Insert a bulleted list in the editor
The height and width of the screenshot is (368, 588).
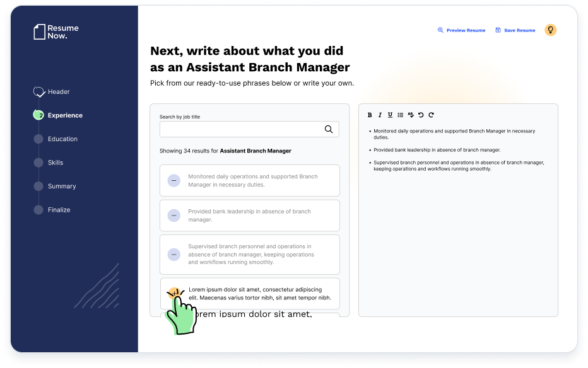(400, 115)
